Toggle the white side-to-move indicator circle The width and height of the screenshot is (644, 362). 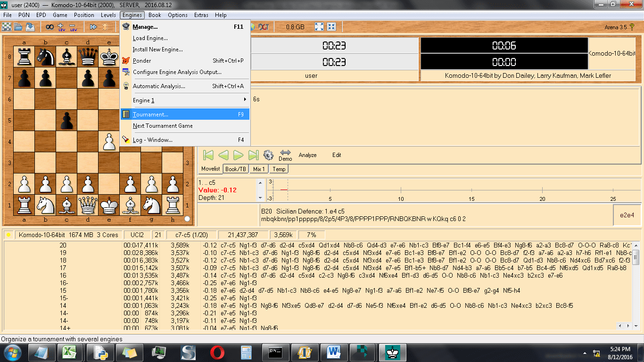(x=188, y=219)
